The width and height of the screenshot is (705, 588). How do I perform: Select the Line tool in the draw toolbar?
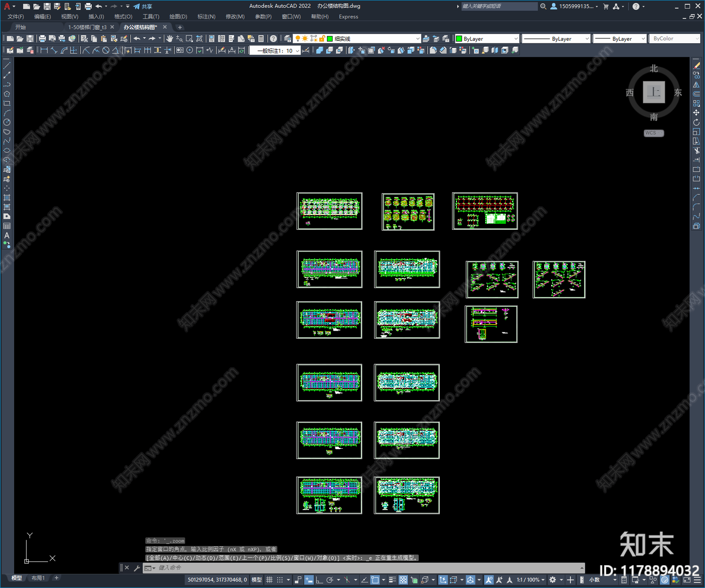click(7, 66)
